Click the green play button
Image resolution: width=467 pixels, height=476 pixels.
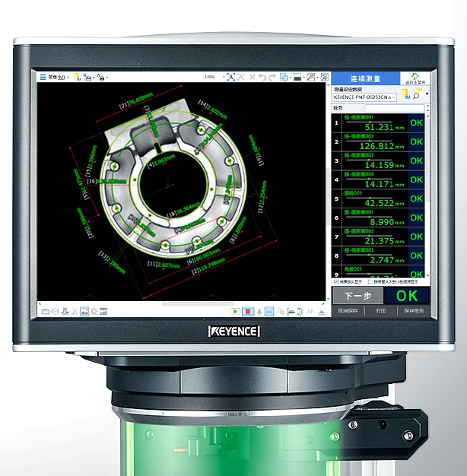tap(235, 312)
